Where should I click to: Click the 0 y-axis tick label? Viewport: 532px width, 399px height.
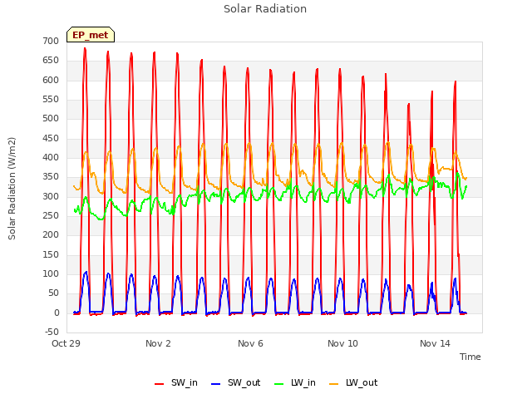[57, 313]
